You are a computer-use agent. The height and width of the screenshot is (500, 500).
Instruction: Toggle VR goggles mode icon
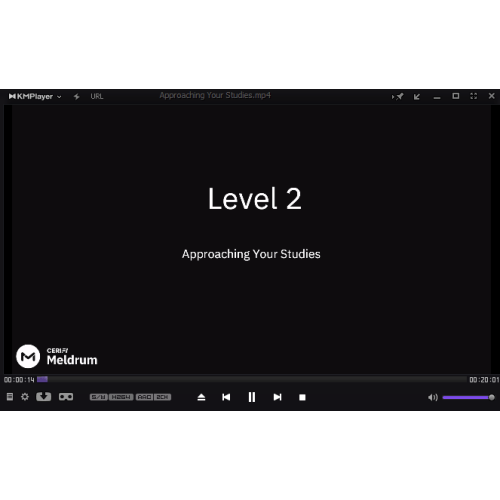click(x=66, y=397)
